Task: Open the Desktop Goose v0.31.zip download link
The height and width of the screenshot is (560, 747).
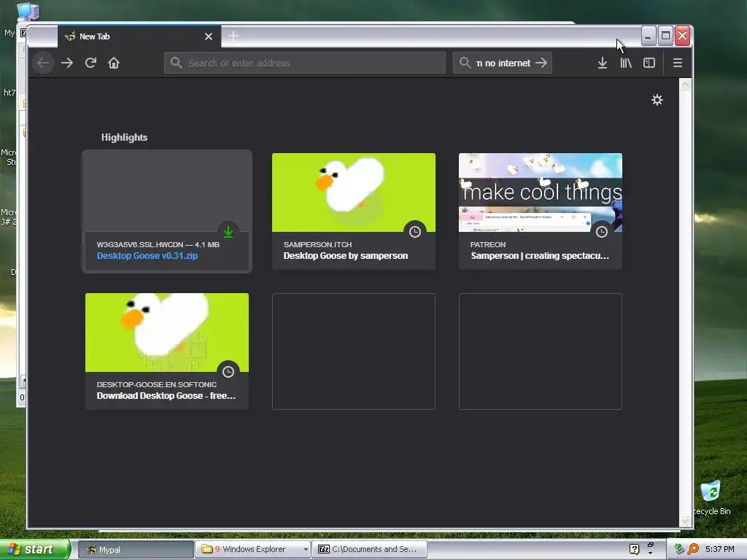Action: point(147,256)
